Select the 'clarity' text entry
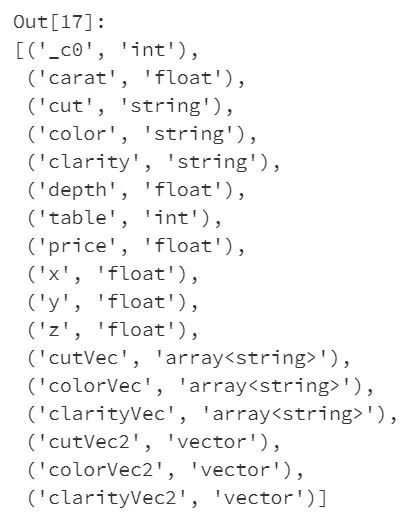The width and height of the screenshot is (406, 523). point(153,162)
